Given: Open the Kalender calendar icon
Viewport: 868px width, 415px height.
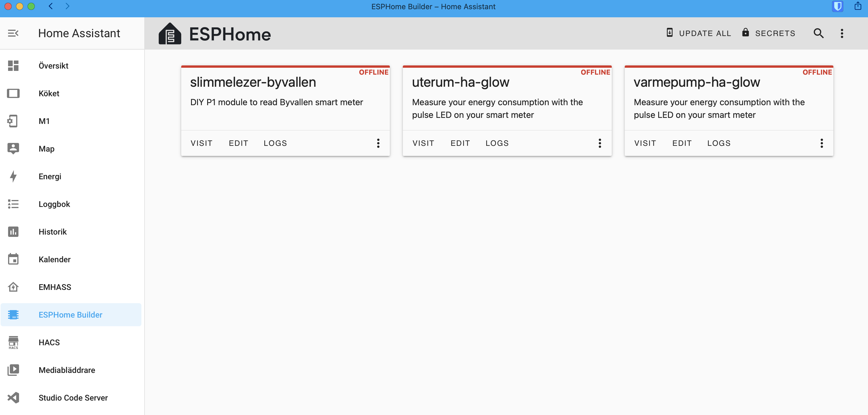Looking at the screenshot, I should (x=13, y=259).
